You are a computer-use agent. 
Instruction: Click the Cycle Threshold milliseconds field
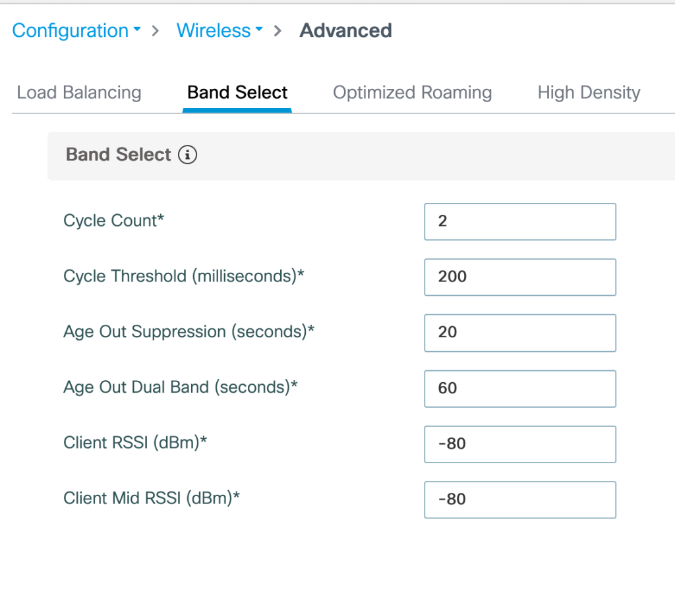[519, 277]
